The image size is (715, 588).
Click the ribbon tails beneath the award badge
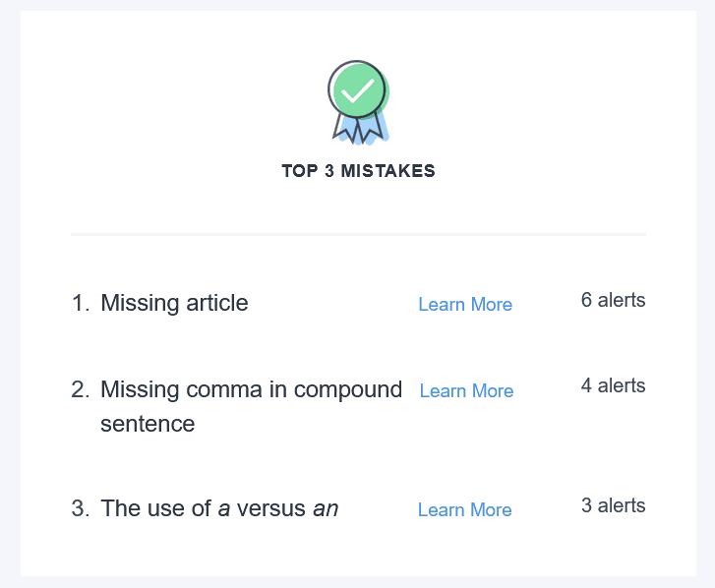click(358, 128)
